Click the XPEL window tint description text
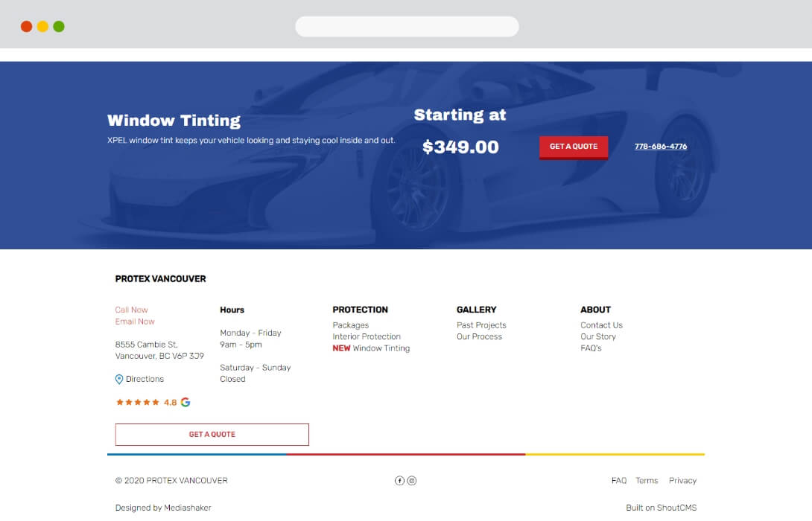812x521 pixels. [251, 140]
